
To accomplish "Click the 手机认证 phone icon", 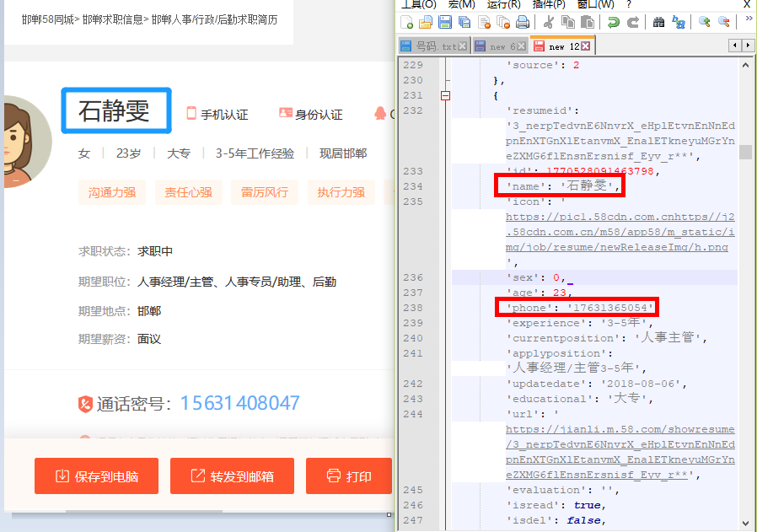I will click(191, 113).
